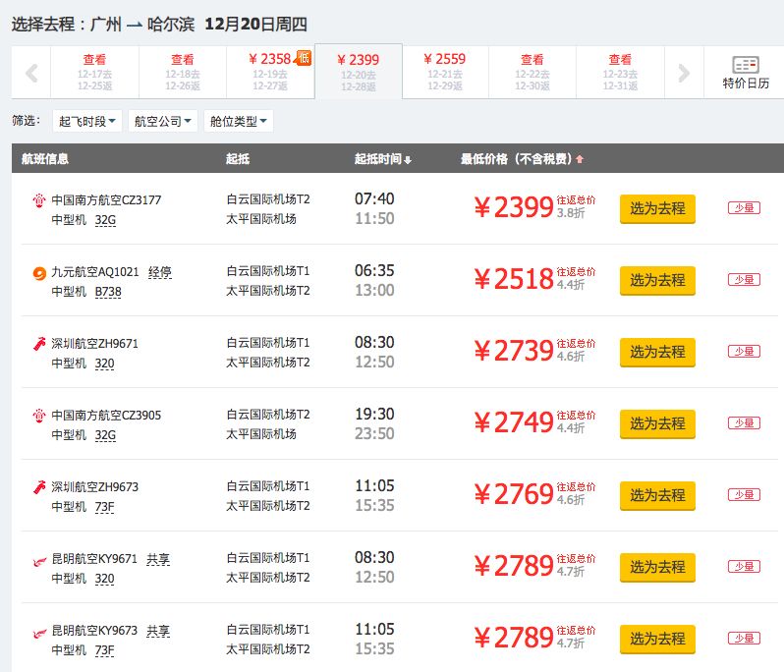Select the ¥2559 12-21去 date tab
This screenshot has height=672, width=784.
[x=445, y=73]
